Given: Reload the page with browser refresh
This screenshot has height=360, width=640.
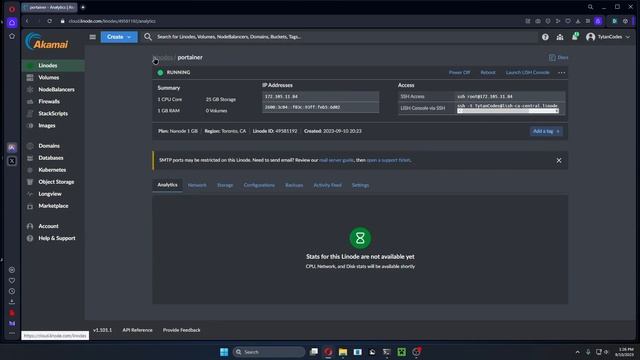Looking at the screenshot, I should coord(49,21).
